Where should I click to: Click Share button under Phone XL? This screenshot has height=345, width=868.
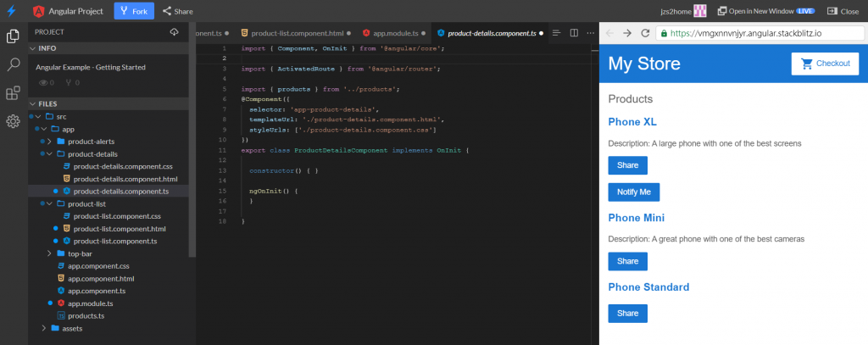pos(628,165)
